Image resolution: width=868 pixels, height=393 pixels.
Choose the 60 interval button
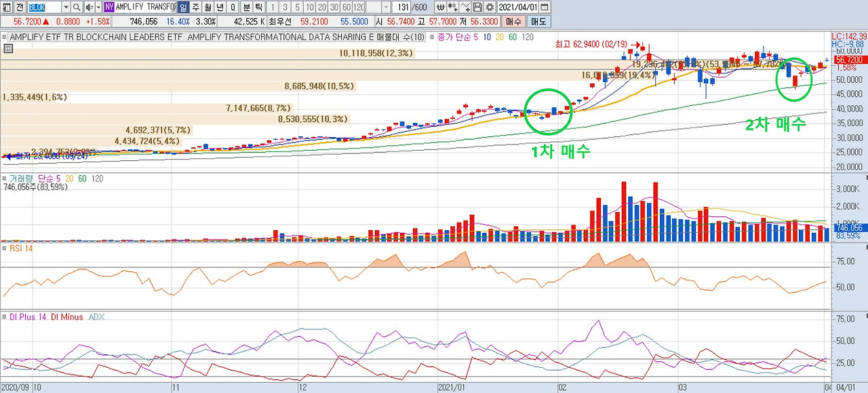(346, 7)
